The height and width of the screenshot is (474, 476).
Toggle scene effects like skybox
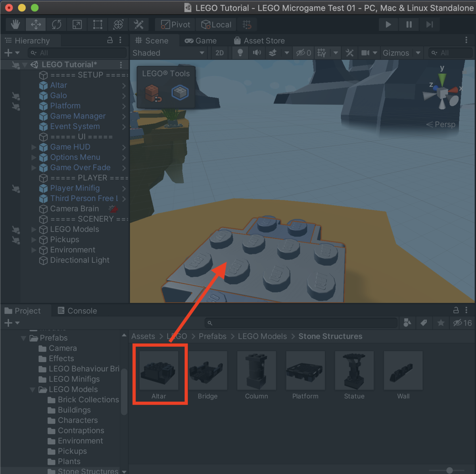point(273,53)
